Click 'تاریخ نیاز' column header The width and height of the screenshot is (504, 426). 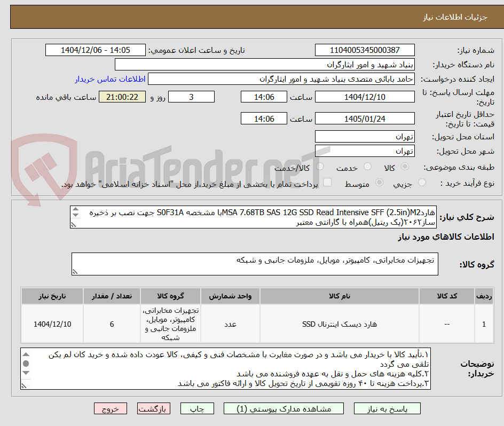click(52, 296)
